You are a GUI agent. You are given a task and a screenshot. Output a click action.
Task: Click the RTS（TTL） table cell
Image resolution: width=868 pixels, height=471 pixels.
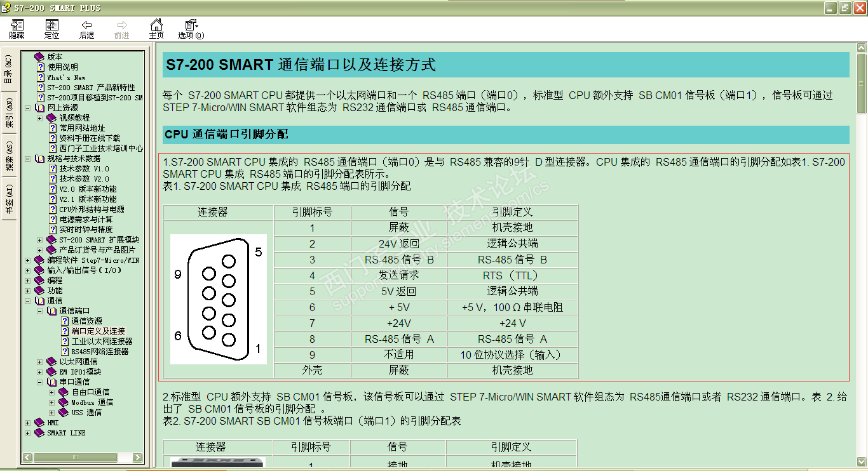512,275
